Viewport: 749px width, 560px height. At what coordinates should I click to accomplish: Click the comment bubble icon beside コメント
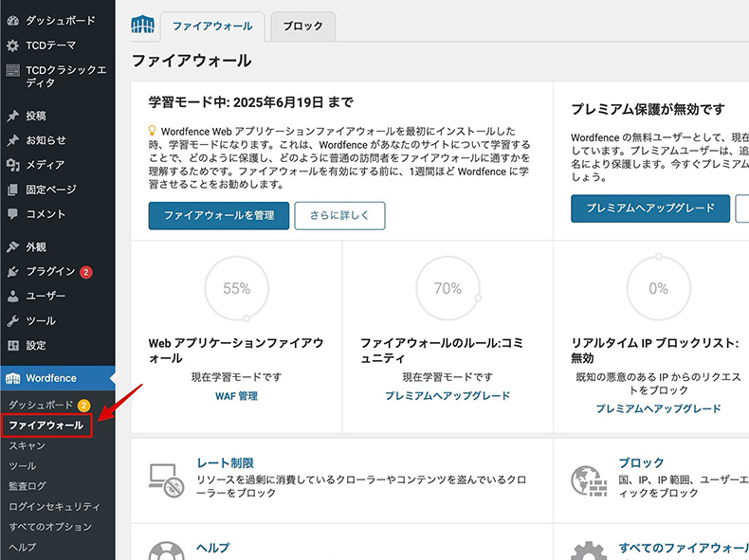13,214
